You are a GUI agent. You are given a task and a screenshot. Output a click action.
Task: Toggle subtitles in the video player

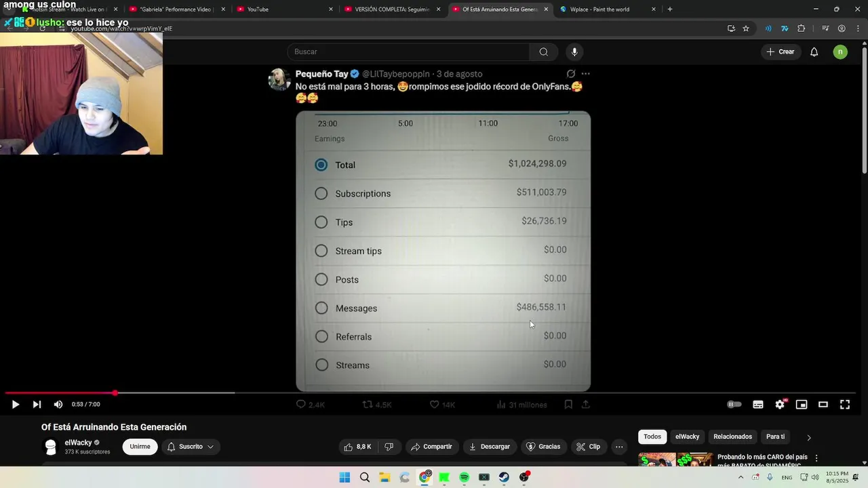758,405
